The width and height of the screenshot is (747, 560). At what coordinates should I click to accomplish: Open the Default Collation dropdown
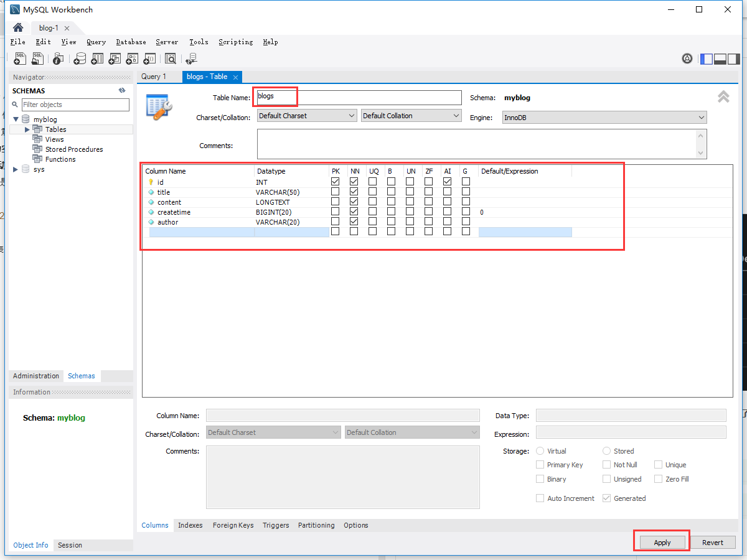411,116
